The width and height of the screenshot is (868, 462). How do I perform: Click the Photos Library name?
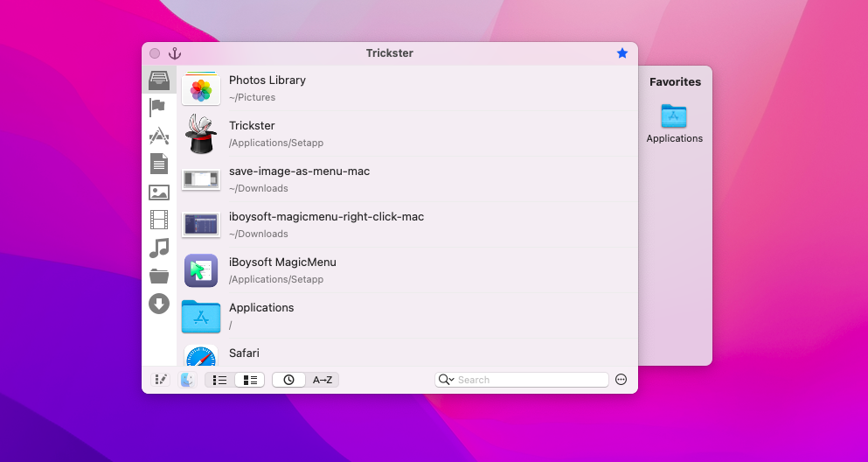pyautogui.click(x=267, y=80)
